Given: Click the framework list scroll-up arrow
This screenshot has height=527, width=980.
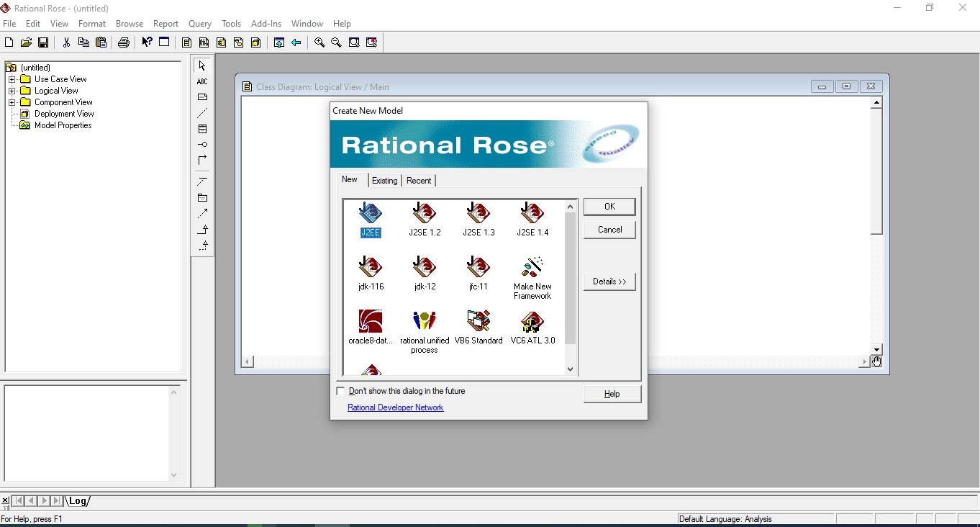Looking at the screenshot, I should (571, 207).
